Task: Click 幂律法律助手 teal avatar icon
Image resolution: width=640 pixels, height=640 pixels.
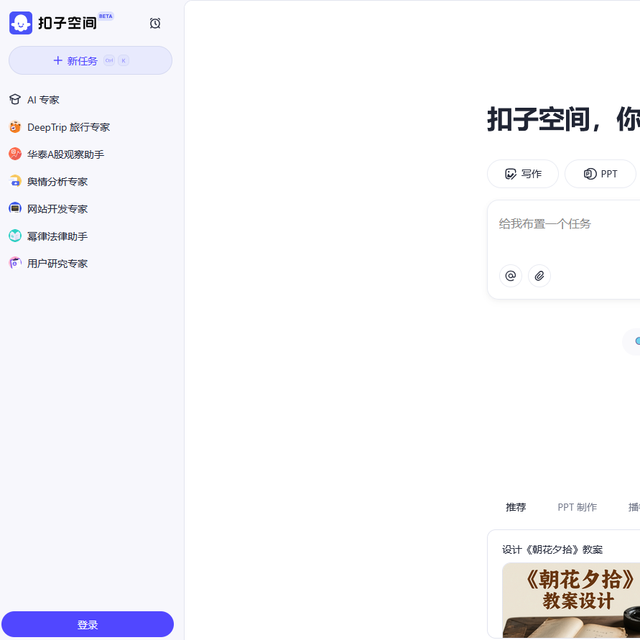Action: click(15, 236)
